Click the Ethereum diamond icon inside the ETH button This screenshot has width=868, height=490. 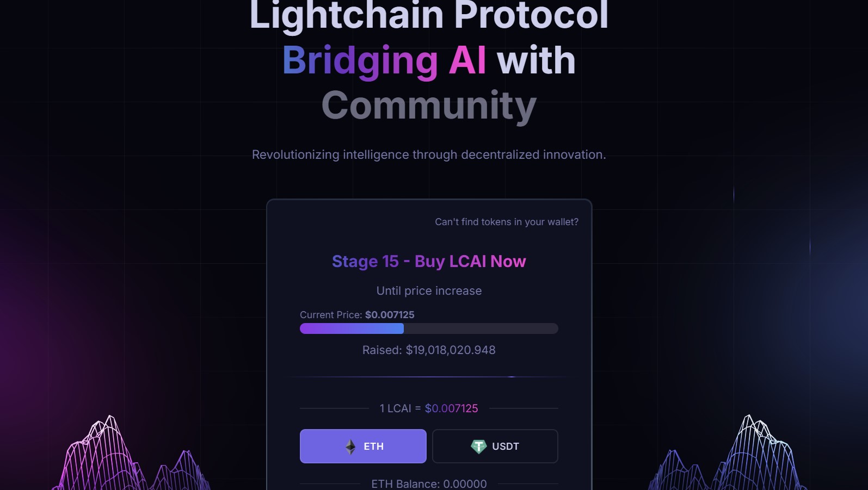point(350,446)
